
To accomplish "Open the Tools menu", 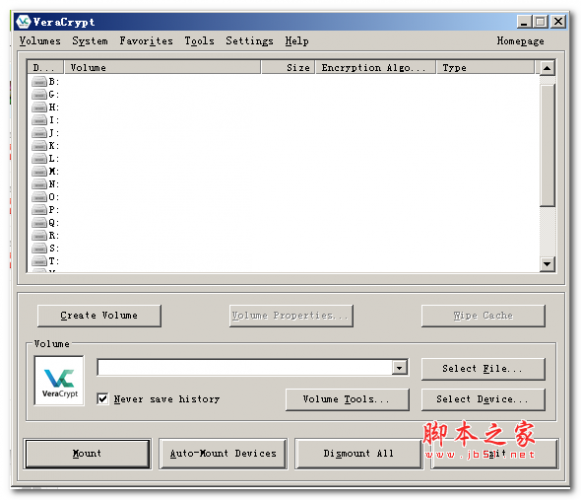I will [199, 41].
